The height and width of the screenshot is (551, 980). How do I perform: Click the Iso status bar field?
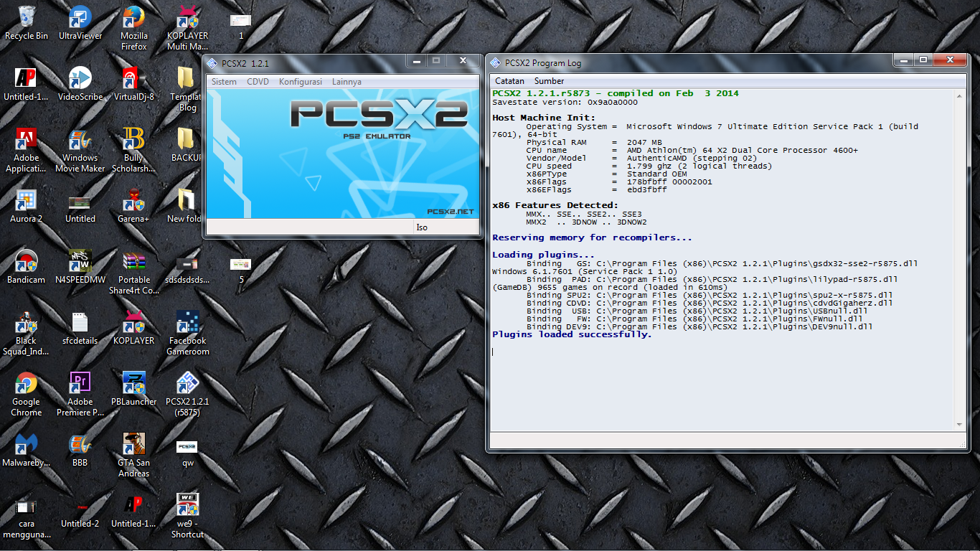coord(446,227)
